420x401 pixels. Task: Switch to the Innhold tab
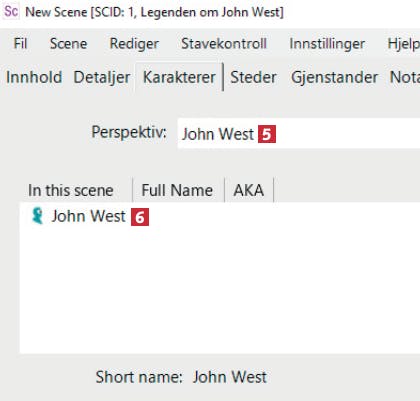[x=34, y=77]
